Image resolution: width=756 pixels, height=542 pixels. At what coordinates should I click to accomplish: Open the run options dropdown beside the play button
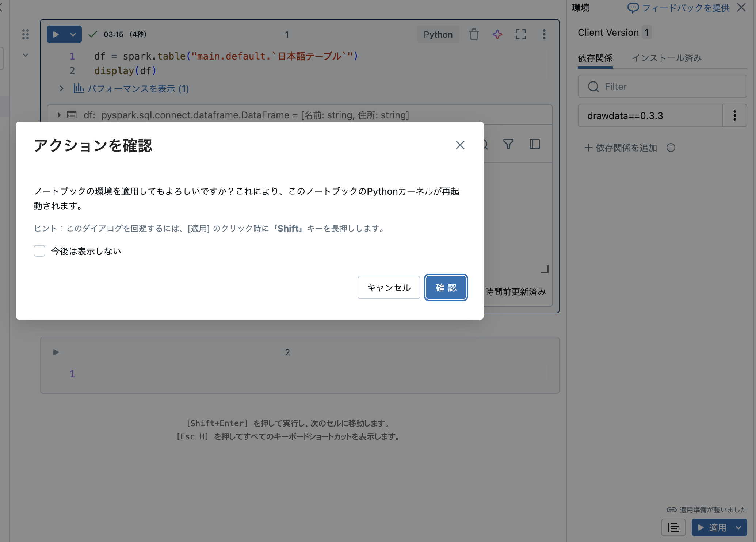pos(73,34)
